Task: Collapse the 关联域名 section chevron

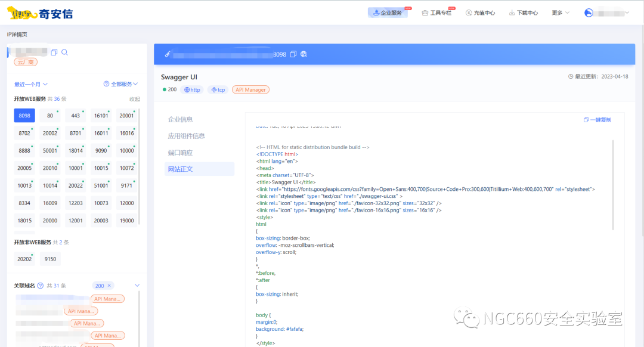Action: [137, 286]
